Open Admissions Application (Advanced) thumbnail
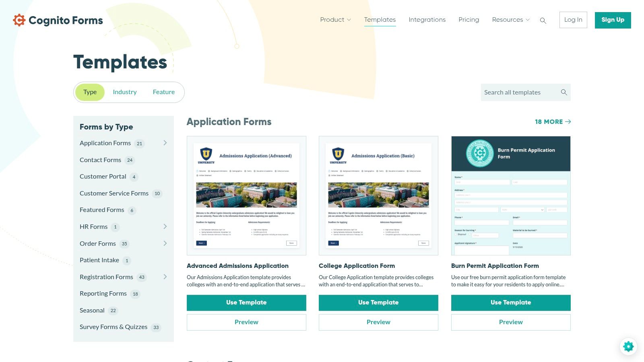 246,195
